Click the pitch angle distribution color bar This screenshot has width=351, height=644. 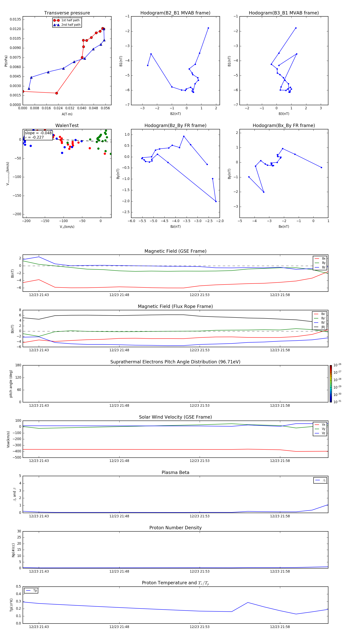click(x=331, y=384)
